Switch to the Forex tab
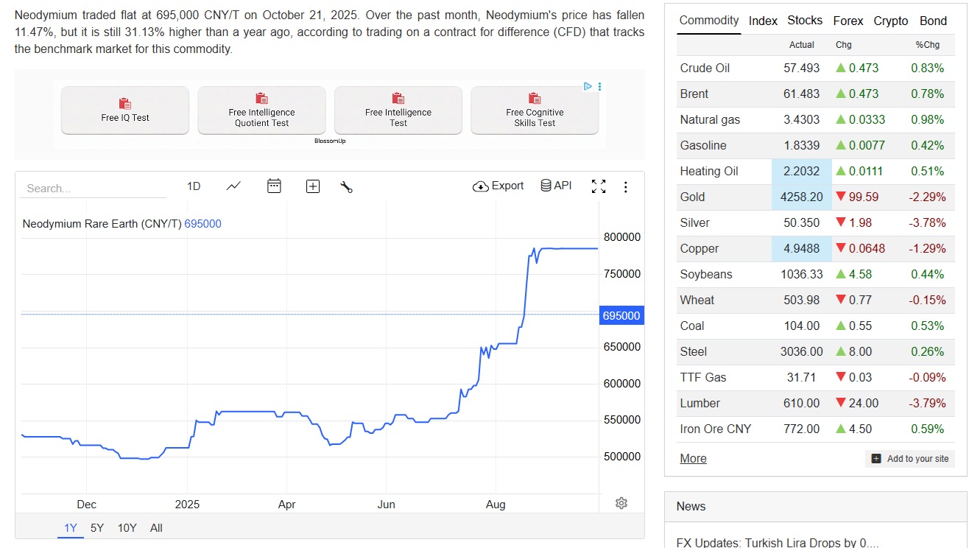 click(848, 21)
